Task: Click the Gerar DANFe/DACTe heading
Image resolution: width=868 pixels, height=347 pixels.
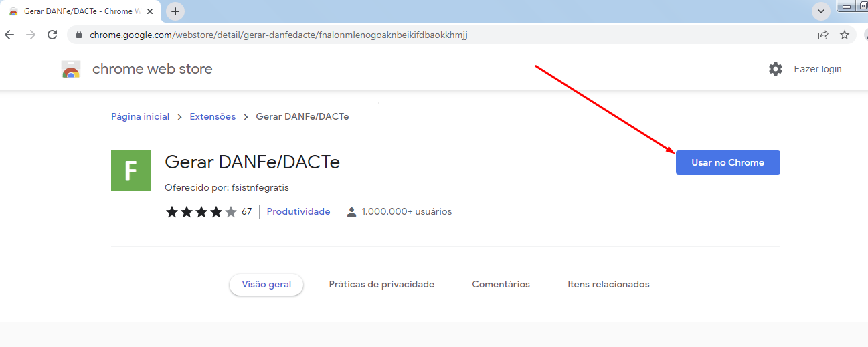Action: [x=252, y=162]
